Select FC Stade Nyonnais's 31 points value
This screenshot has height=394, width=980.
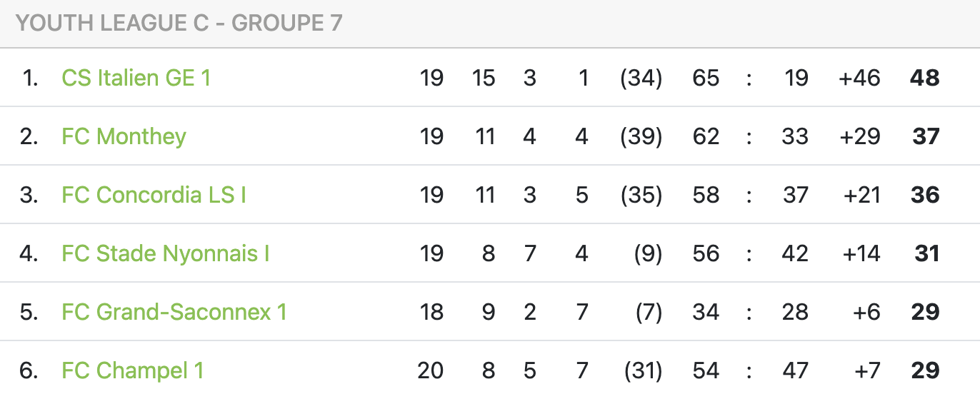coord(927,253)
